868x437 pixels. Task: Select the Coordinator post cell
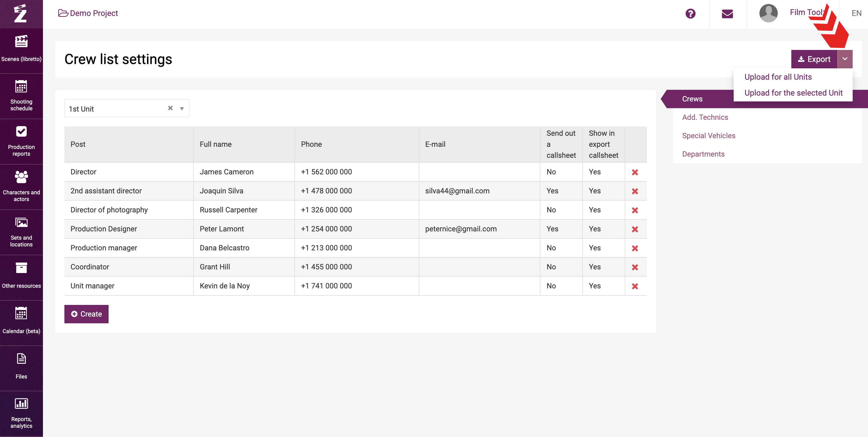pos(129,267)
